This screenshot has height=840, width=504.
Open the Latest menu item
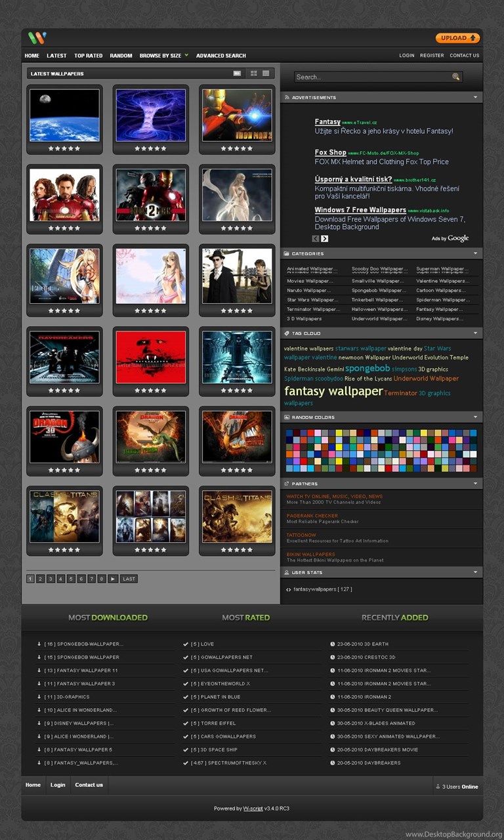(x=56, y=56)
